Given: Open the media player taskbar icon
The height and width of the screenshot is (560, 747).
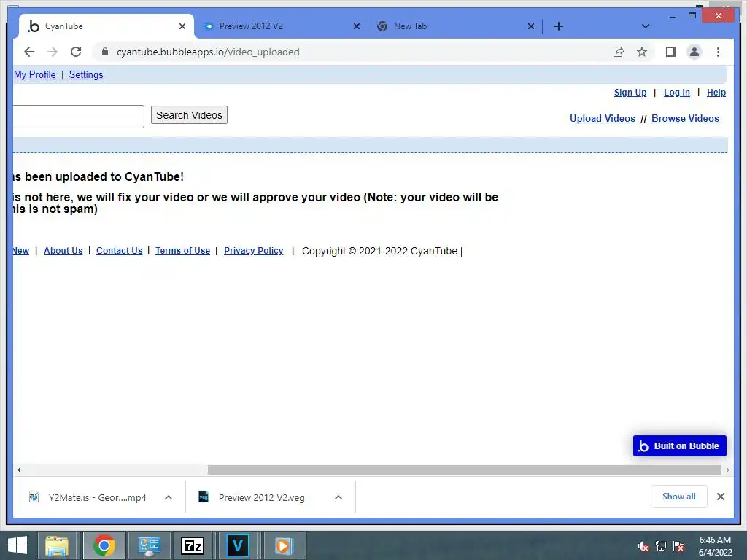Looking at the screenshot, I should click(284, 545).
